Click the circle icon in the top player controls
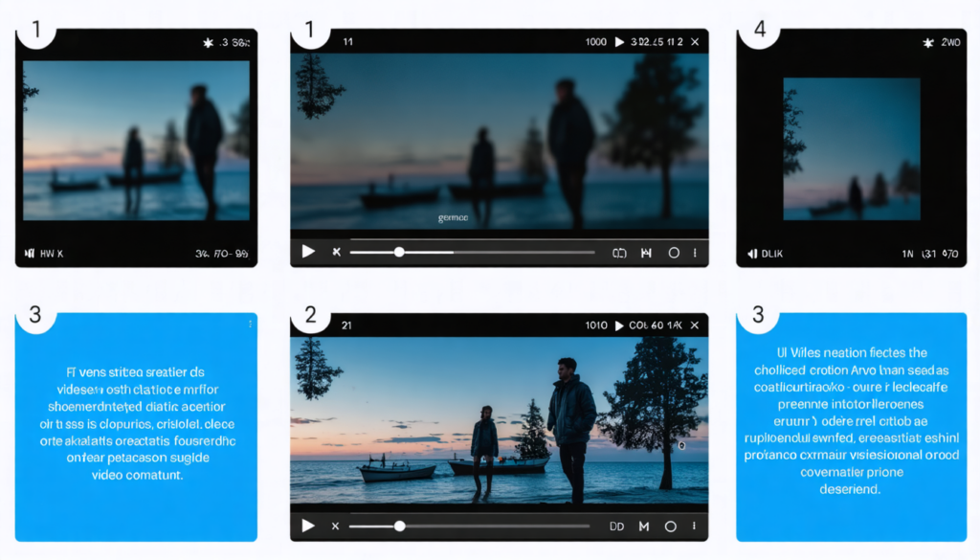Image resolution: width=980 pixels, height=560 pixels. [x=674, y=253]
